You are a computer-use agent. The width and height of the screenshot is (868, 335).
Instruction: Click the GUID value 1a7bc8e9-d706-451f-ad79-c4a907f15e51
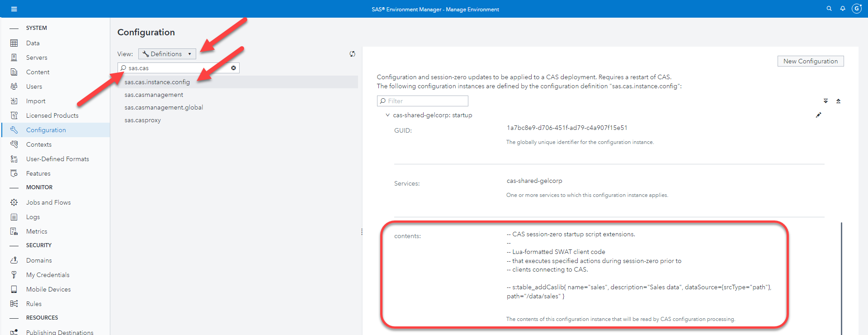point(567,128)
